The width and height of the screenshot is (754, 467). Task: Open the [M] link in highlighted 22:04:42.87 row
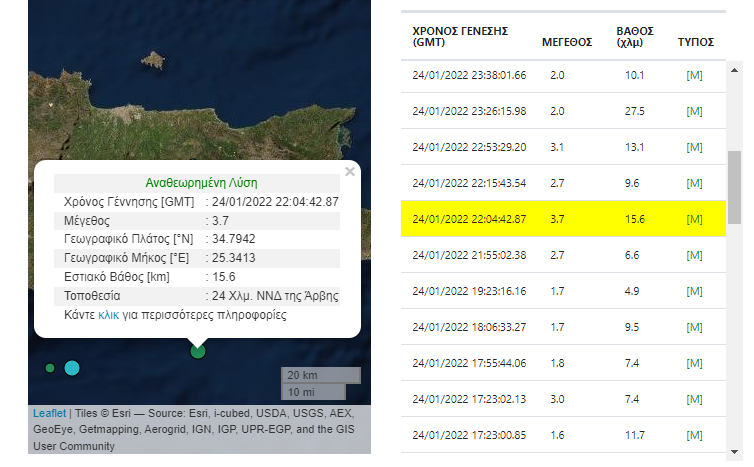(694, 219)
